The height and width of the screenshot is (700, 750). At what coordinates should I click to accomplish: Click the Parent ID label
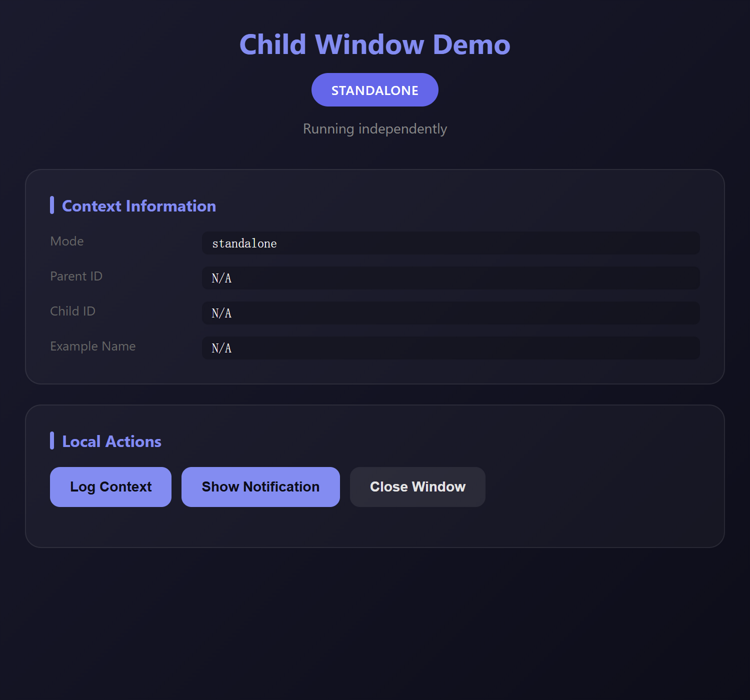click(76, 276)
